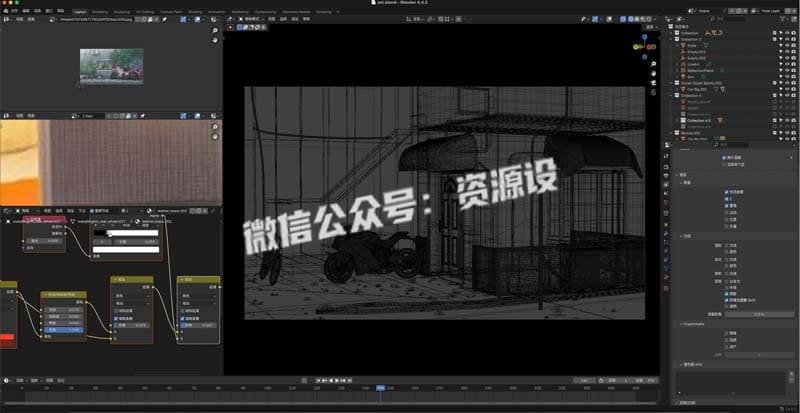The image size is (800, 413).
Task: Switch perspective/orthographic grid icon in viewport
Action: 654,92
